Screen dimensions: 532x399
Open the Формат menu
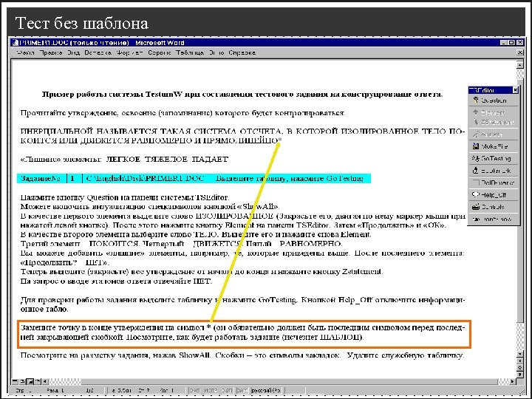pyautogui.click(x=129, y=53)
